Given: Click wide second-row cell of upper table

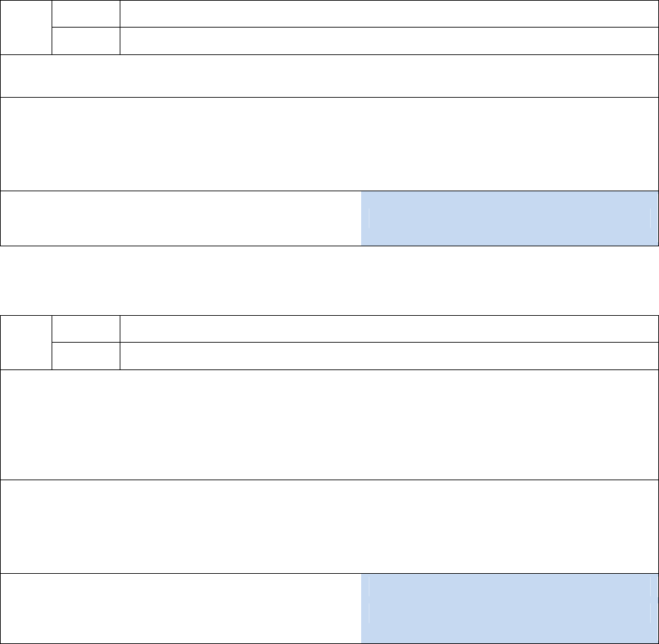Looking at the screenshot, I should [x=388, y=41].
